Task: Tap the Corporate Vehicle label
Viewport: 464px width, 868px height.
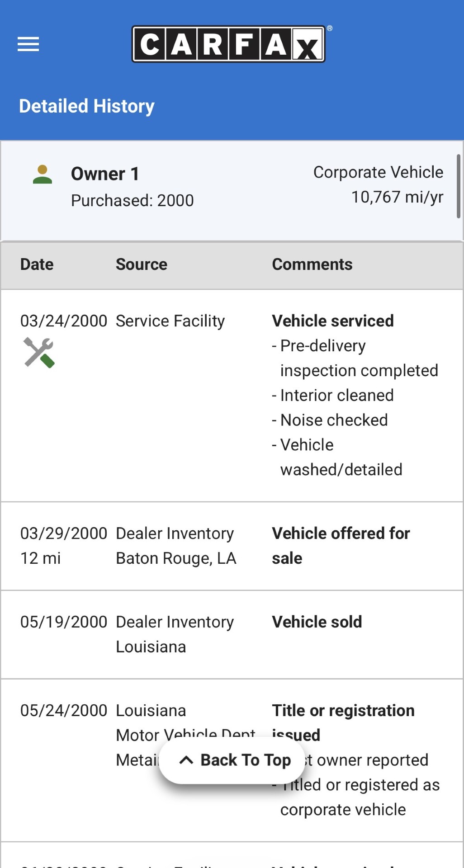Action: 378,172
